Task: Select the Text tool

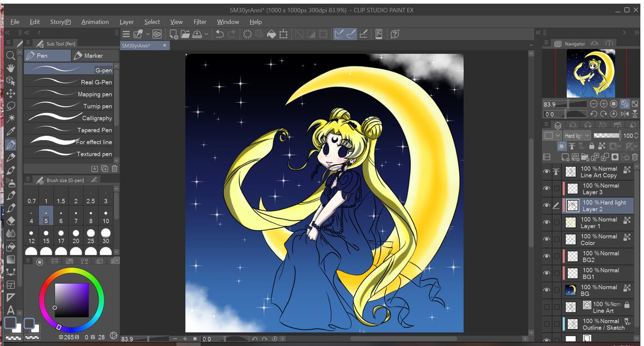Action: click(10, 311)
